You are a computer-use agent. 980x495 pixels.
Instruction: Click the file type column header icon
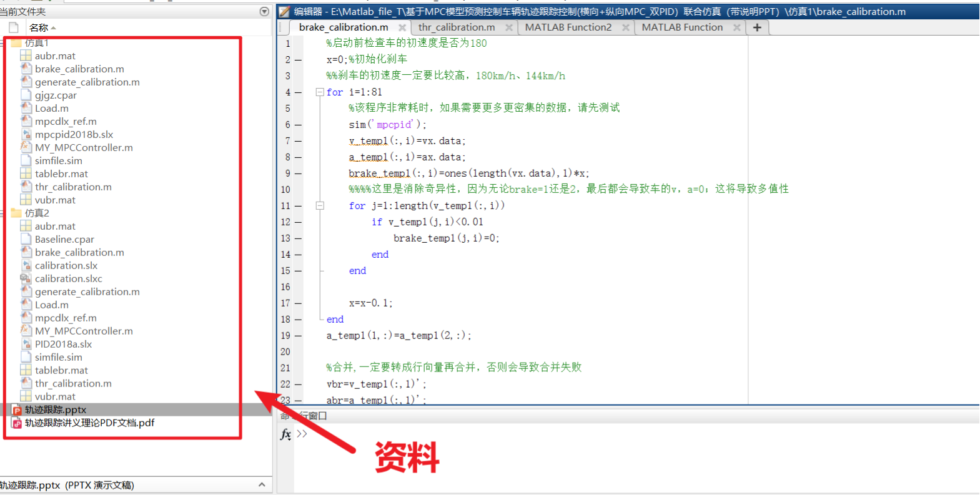tap(14, 27)
